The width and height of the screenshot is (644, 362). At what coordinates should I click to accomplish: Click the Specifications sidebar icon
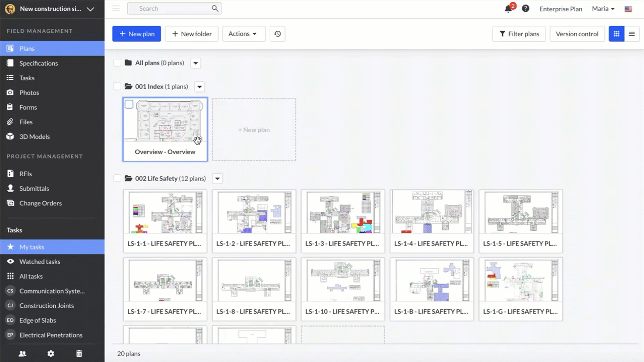coord(10,63)
